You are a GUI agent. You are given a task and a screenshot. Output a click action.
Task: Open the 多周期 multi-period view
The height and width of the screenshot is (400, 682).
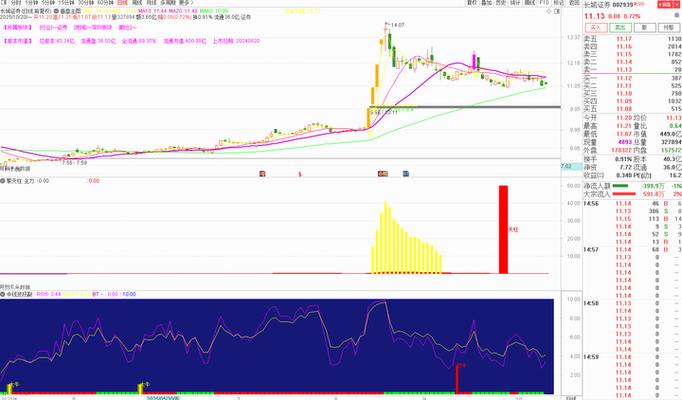pos(167,3)
